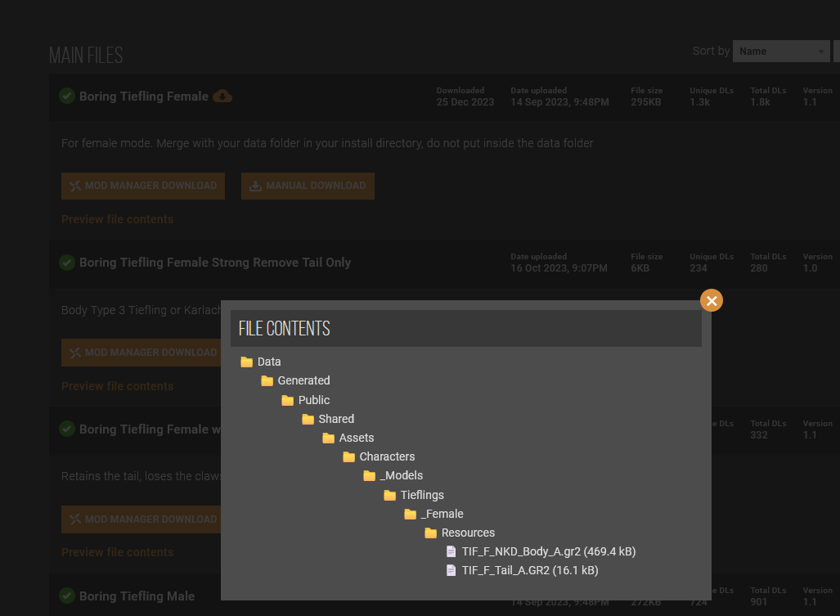Click the Boring Tiefling Female Strong Remove Tail Only title
This screenshot has height=616, width=840.
(x=214, y=263)
